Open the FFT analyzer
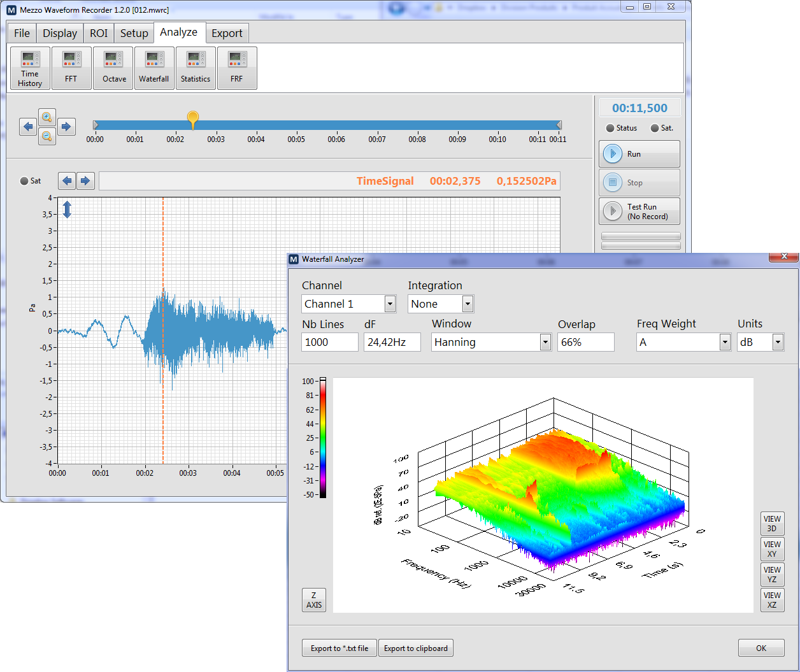This screenshot has height=672, width=800. tap(71, 68)
